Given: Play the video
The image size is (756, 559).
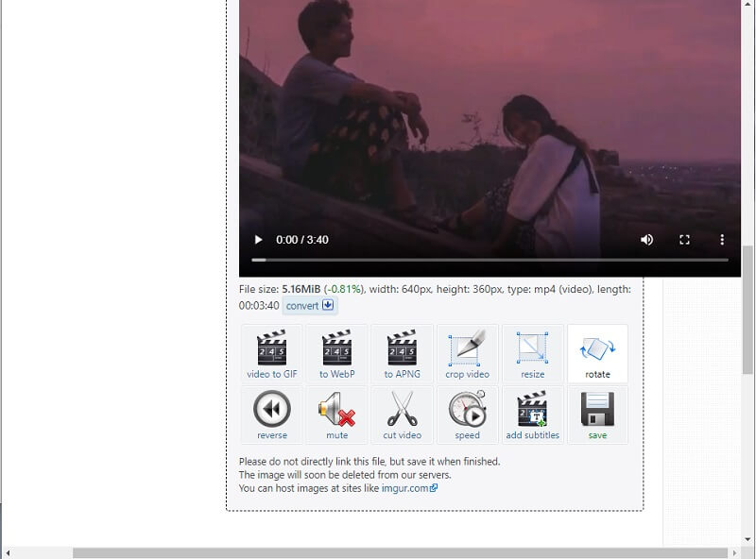Looking at the screenshot, I should pyautogui.click(x=258, y=240).
